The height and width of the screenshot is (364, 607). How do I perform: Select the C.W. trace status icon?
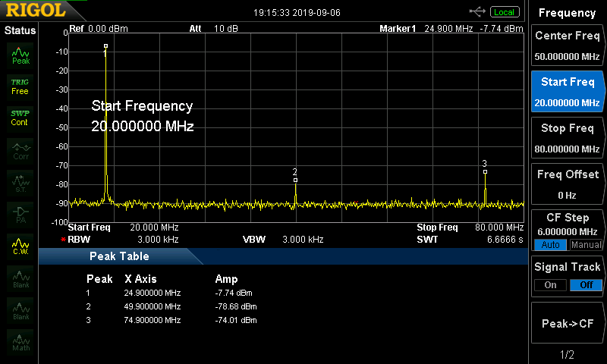(x=20, y=245)
